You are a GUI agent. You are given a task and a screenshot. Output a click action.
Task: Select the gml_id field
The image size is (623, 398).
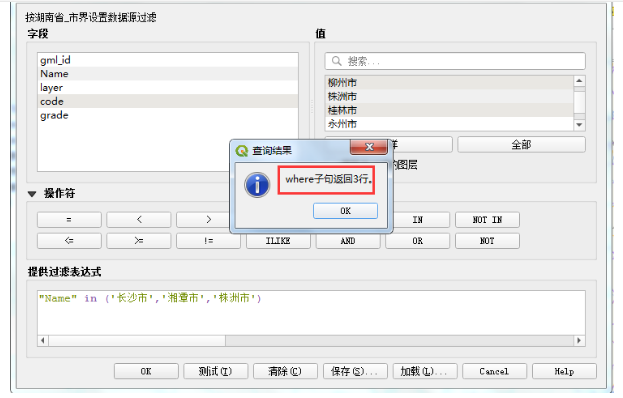[168, 60]
